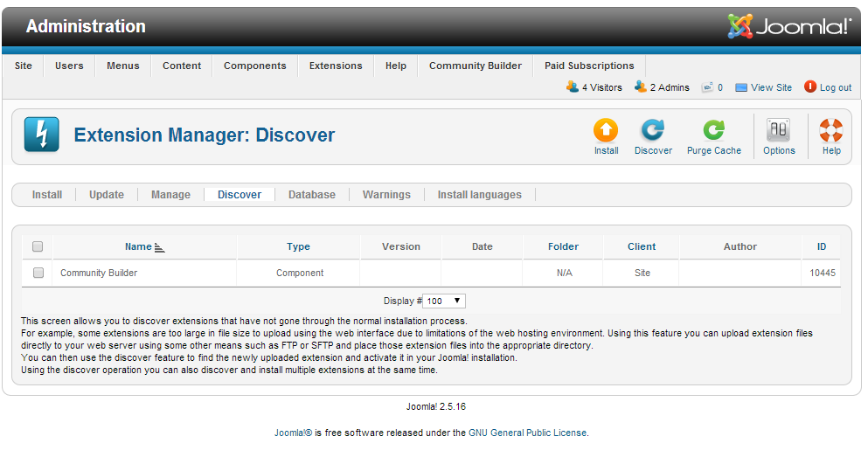Click the Version column header
Screen dimensions: 868x464
point(401,246)
